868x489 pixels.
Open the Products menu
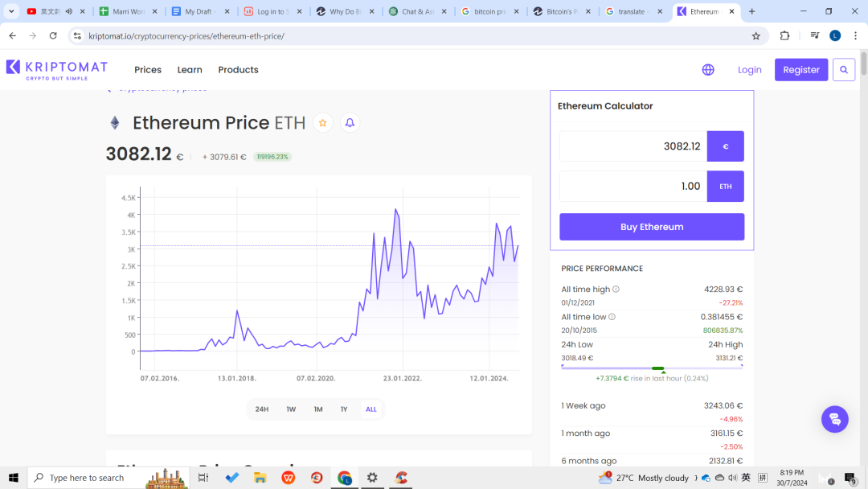pos(238,70)
